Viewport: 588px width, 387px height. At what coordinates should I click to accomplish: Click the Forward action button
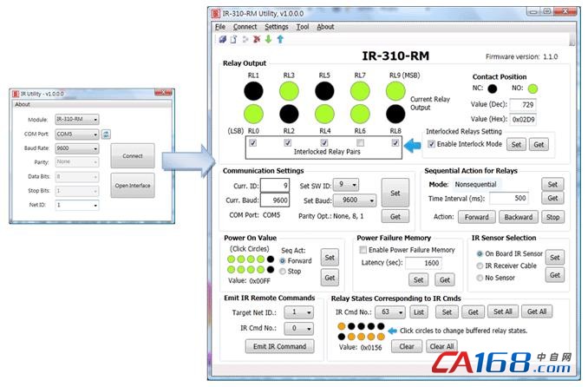pyautogui.click(x=477, y=217)
